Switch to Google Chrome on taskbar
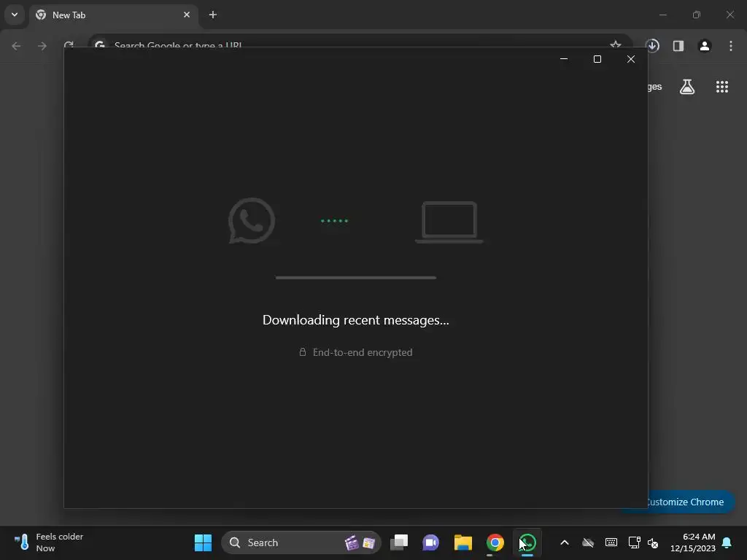Screen dimensions: 747x560 (495, 542)
